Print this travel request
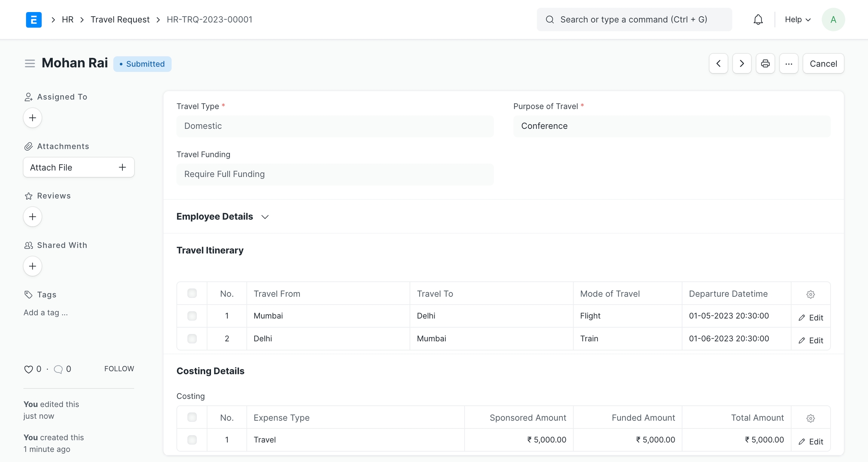The image size is (868, 462). point(765,64)
